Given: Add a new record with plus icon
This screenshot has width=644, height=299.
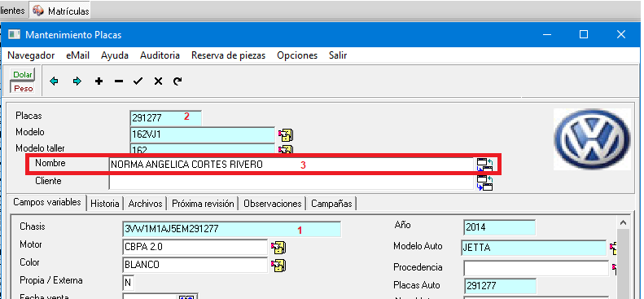Looking at the screenshot, I should pyautogui.click(x=99, y=81).
